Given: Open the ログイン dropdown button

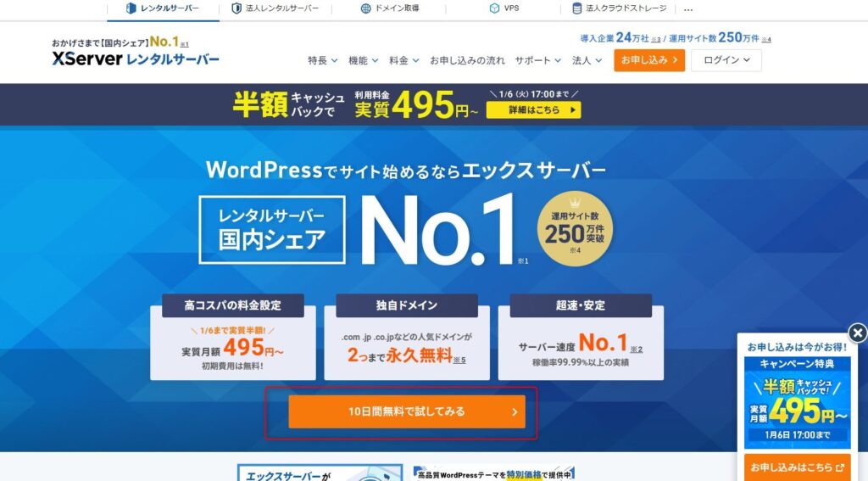Looking at the screenshot, I should 726,60.
